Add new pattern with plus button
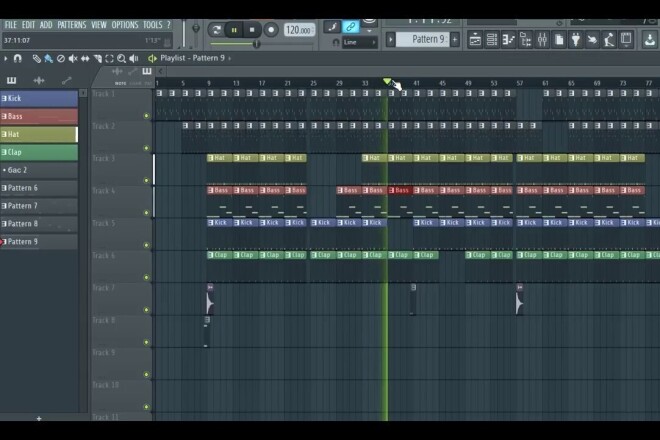This screenshot has height=440, width=660. (455, 40)
